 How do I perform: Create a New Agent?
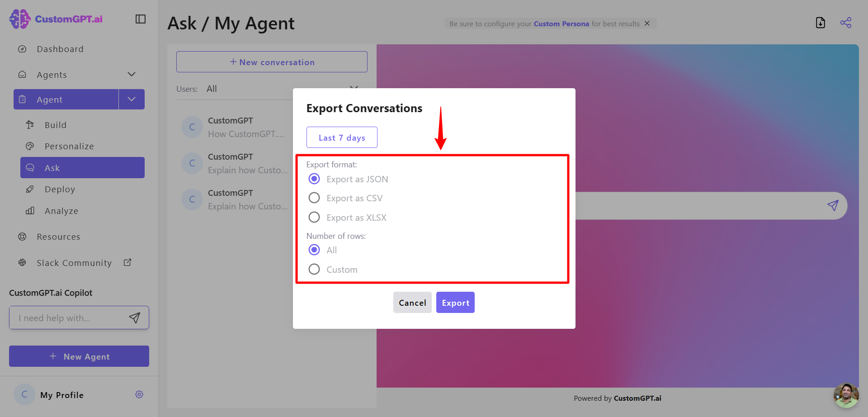pyautogui.click(x=79, y=356)
